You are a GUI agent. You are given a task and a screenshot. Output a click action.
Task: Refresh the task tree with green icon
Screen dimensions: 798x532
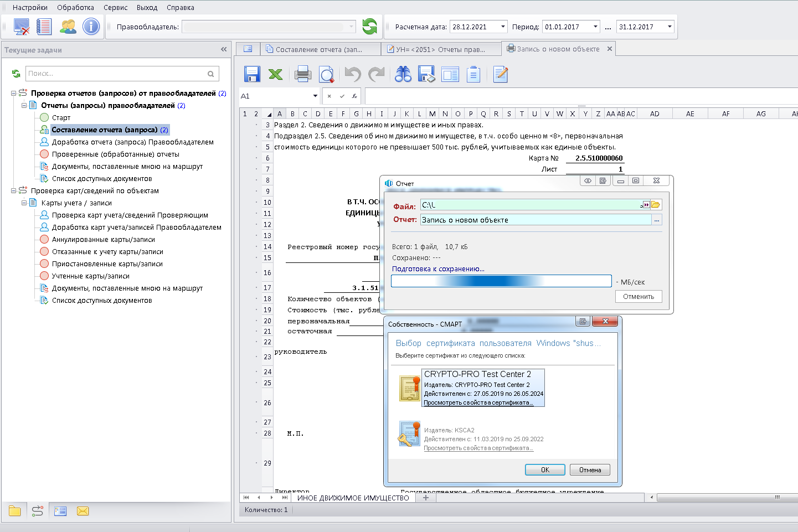click(16, 74)
